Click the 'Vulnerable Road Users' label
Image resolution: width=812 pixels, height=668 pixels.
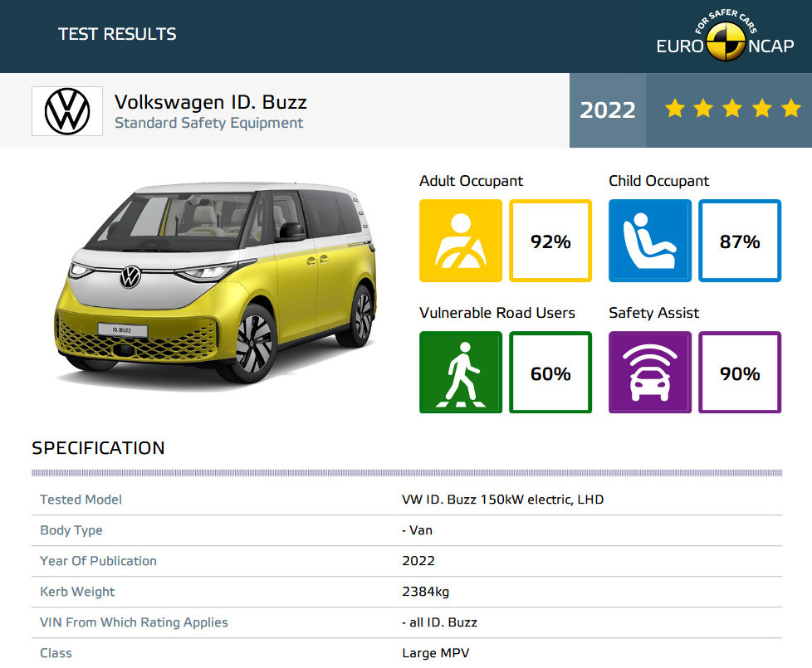497,313
